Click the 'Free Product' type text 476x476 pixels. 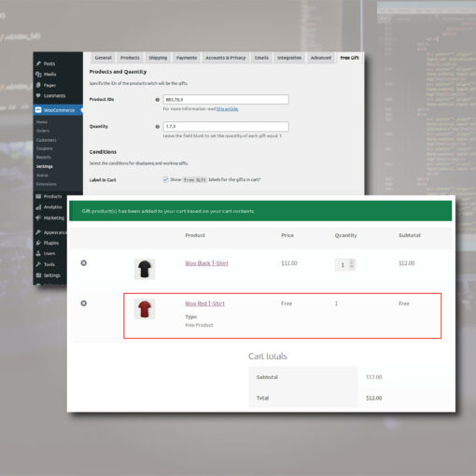199,325
